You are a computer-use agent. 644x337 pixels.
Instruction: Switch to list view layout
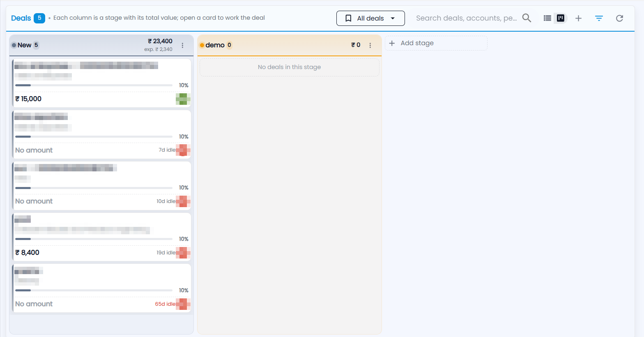[x=547, y=18]
